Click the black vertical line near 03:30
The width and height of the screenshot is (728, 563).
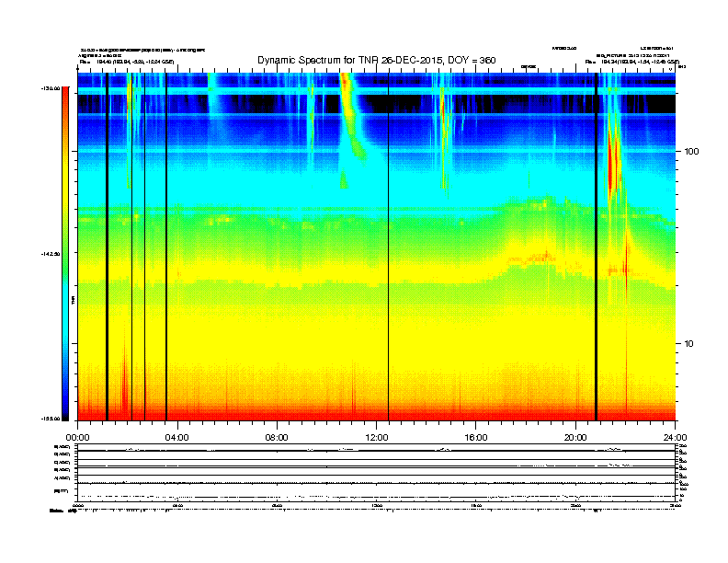pos(166,247)
